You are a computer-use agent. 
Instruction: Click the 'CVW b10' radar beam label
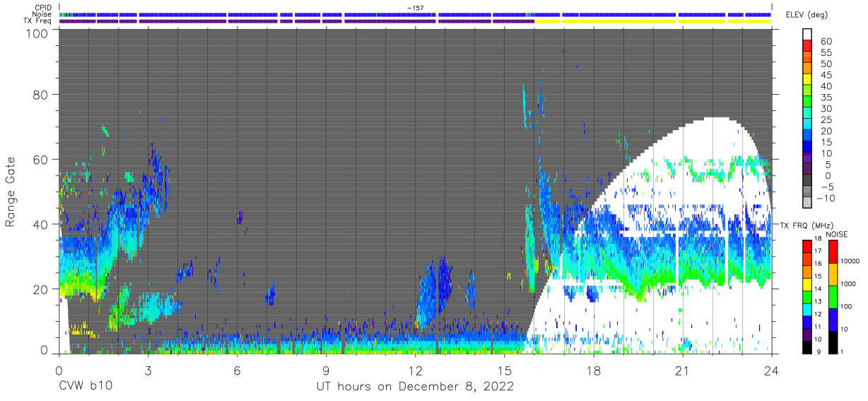[x=85, y=386]
